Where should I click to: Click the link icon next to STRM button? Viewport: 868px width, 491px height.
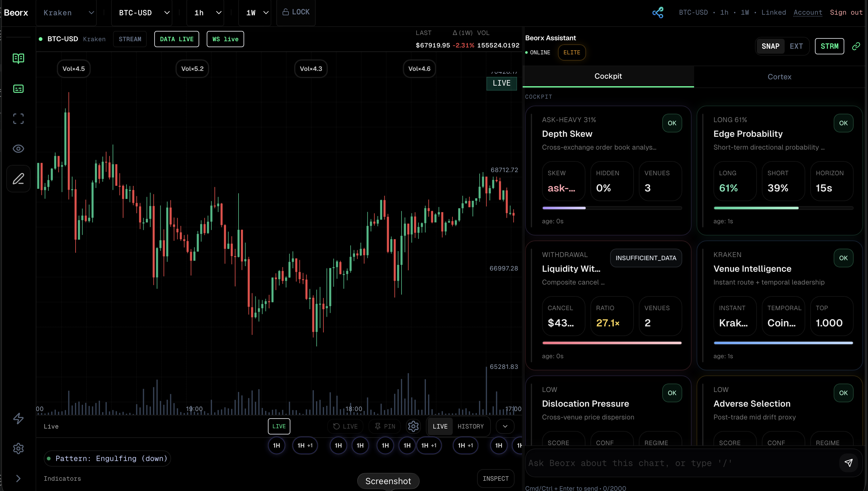(856, 46)
